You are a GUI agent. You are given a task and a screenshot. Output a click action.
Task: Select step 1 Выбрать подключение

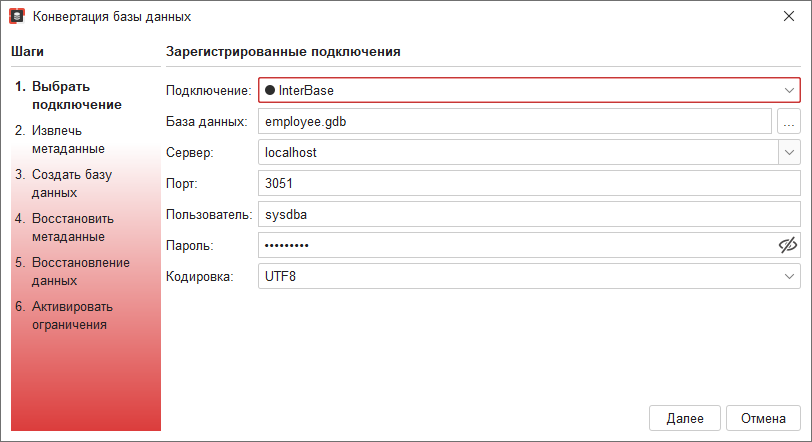(x=74, y=95)
